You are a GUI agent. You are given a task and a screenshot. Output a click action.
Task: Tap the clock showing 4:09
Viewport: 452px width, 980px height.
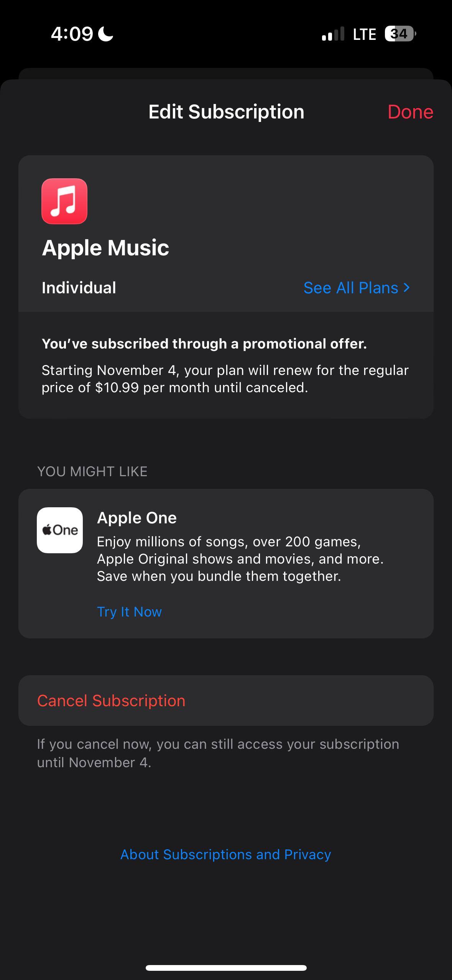(x=72, y=35)
